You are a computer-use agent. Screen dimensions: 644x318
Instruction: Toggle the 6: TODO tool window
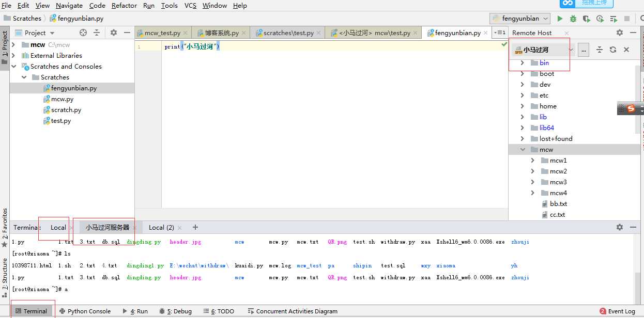[219, 311]
